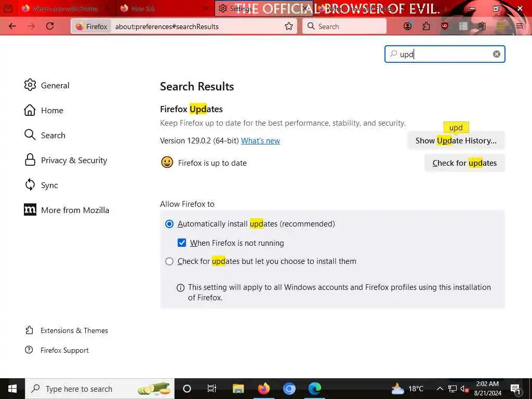Image resolution: width=532 pixels, height=399 pixels.
Task: Bookmark this page with the star icon
Action: (x=289, y=26)
